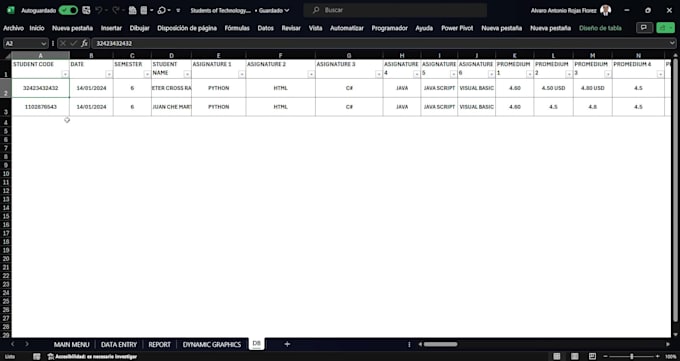Open the Automatizar tab
Screen dimensions: 680x361
347,28
